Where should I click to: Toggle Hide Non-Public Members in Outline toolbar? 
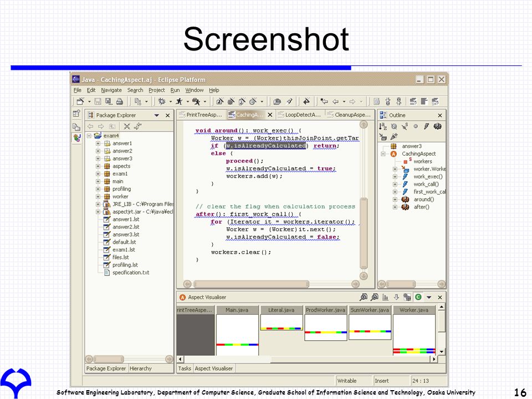tap(416, 126)
